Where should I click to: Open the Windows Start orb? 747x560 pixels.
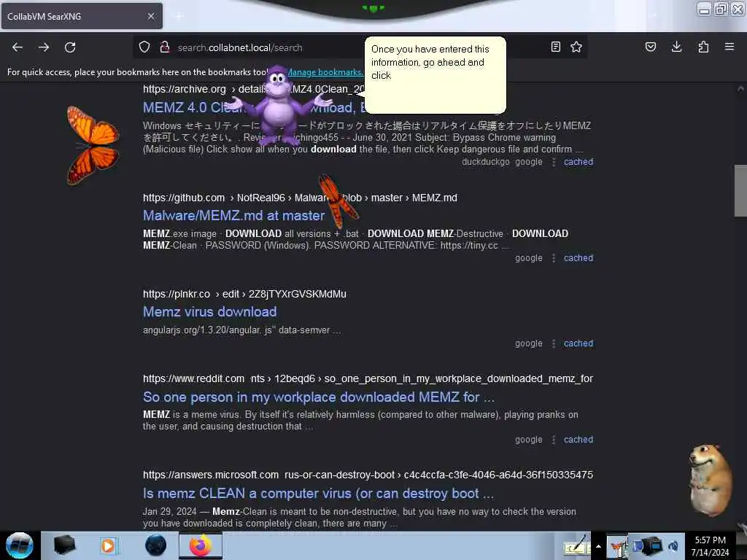pos(19,545)
